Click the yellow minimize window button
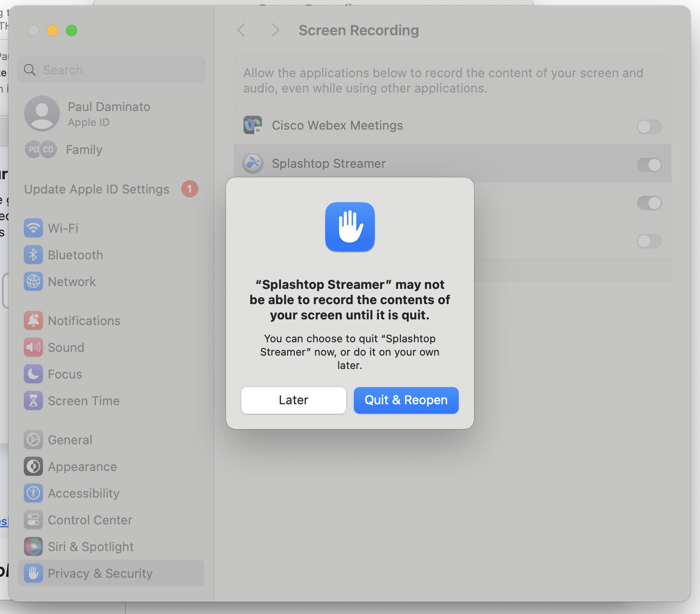Viewport: 700px width, 614px height. tap(52, 31)
